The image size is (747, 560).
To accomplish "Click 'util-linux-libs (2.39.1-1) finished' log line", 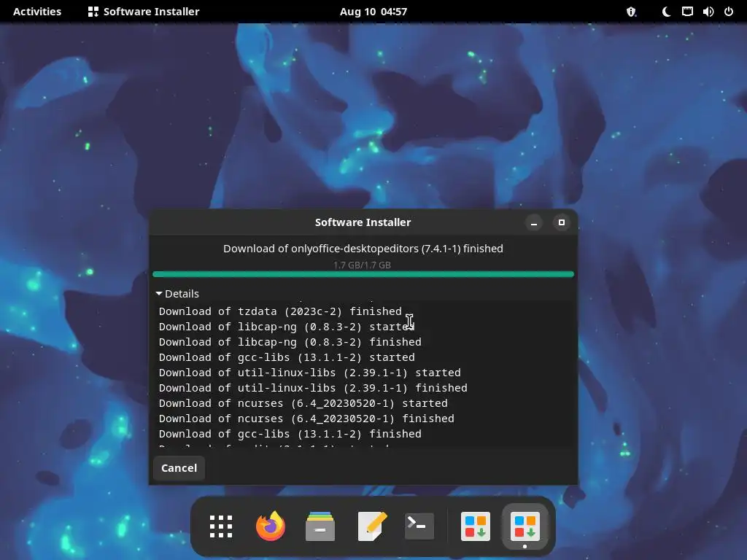I will point(313,388).
